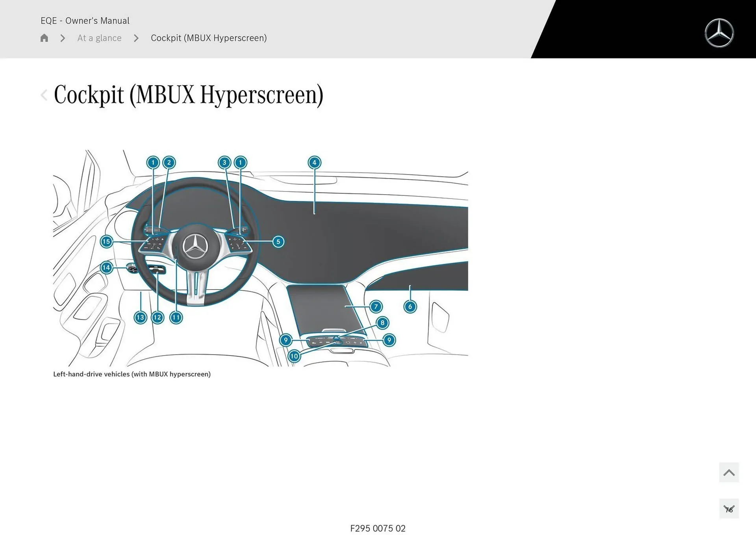Select callout marker 11 below steering wheel
Screen dimensions: 756x535
pyautogui.click(x=176, y=317)
